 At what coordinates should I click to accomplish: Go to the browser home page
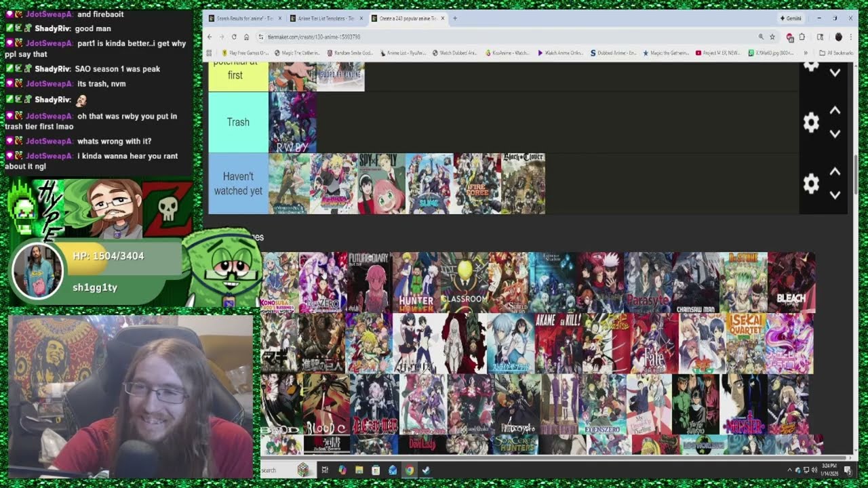click(x=246, y=37)
